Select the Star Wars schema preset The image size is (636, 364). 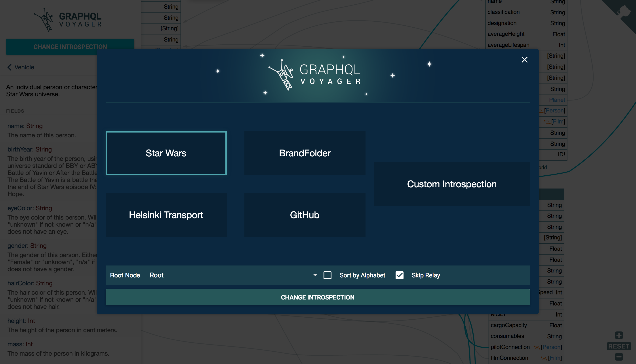click(x=166, y=153)
